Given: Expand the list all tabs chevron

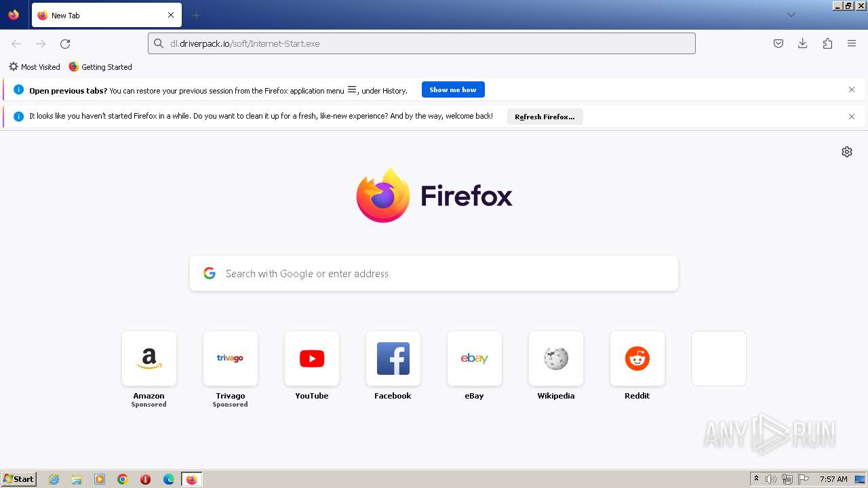Looking at the screenshot, I should click(x=791, y=15).
